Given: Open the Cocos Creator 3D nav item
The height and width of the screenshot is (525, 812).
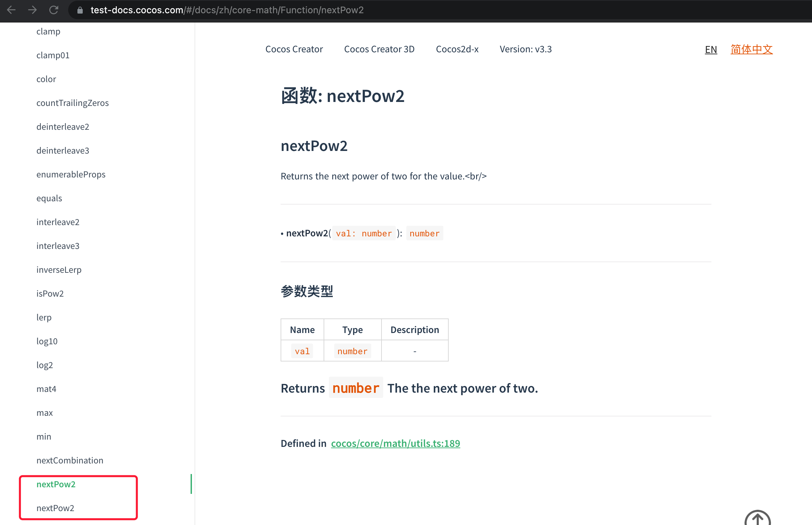Looking at the screenshot, I should pyautogui.click(x=379, y=49).
